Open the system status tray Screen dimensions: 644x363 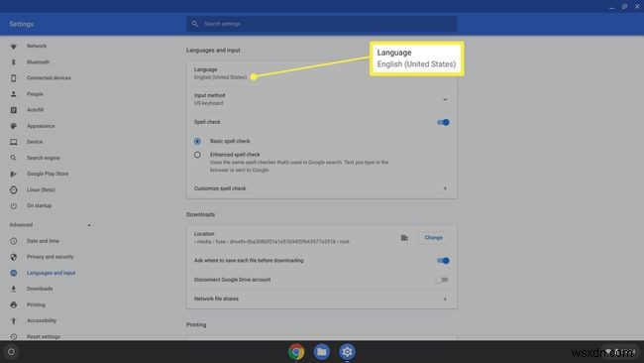[x=620, y=352]
